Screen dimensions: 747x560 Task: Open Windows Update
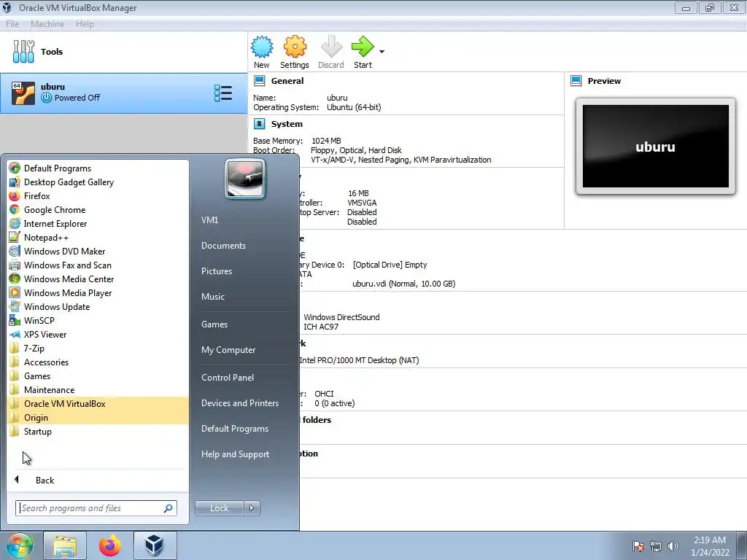click(x=98, y=306)
